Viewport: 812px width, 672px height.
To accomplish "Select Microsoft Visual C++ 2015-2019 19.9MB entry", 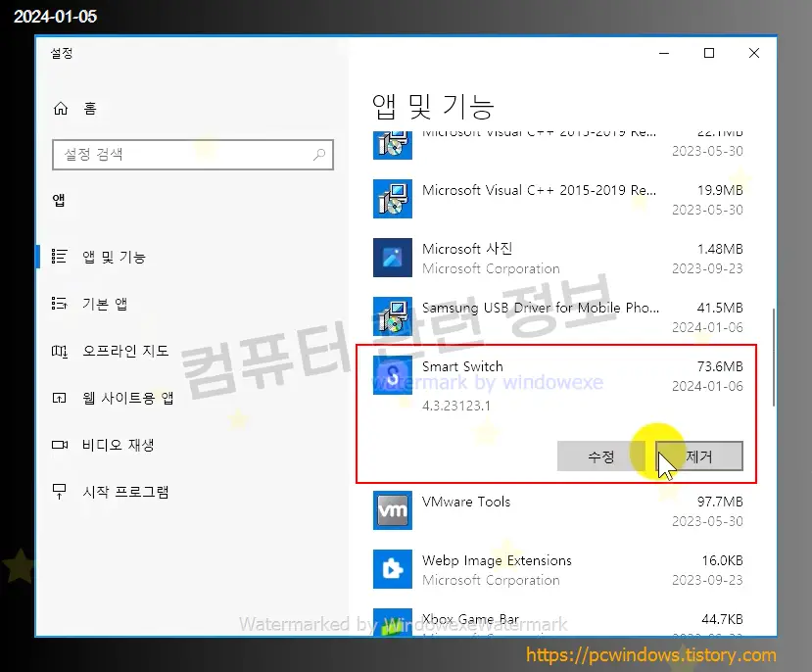I will [x=557, y=199].
